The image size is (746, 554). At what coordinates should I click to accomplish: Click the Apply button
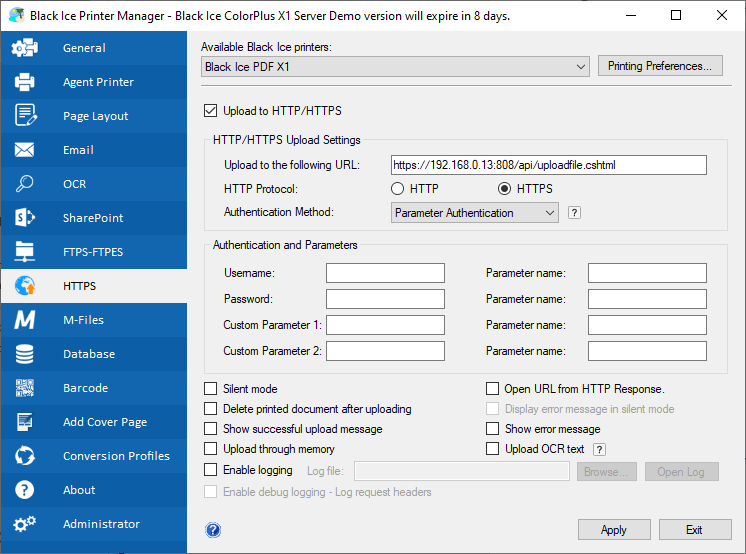(x=614, y=530)
